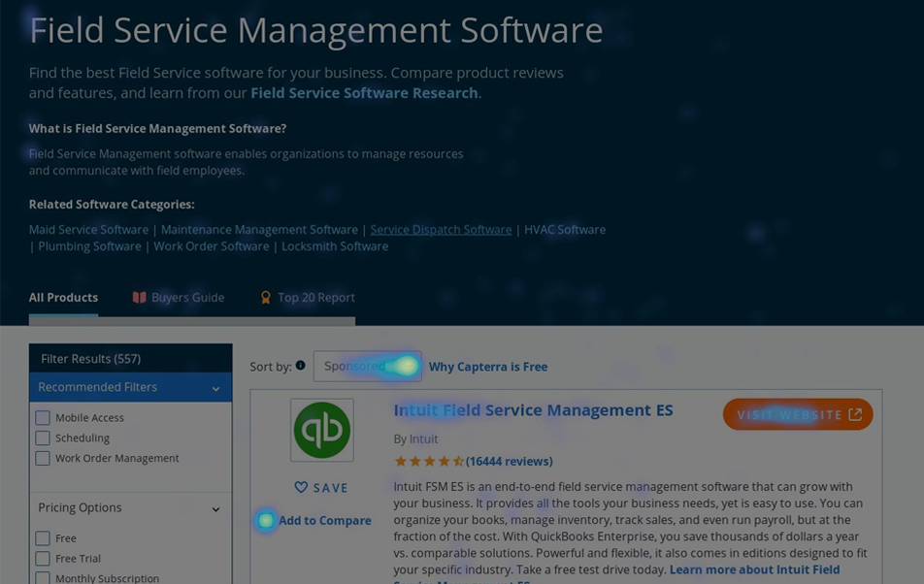Click the 'Related Software Categories:' label

pos(112,205)
